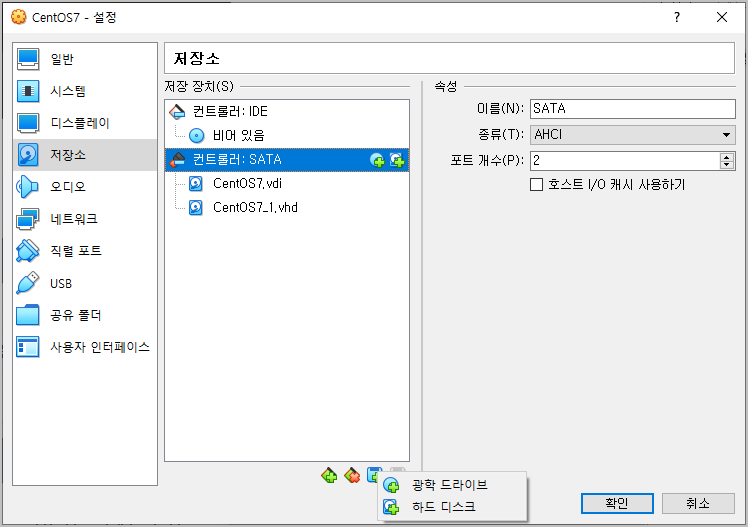Screen dimensions: 748x527
Task: Open the 직렬 포트 settings page
Action: coord(85,251)
